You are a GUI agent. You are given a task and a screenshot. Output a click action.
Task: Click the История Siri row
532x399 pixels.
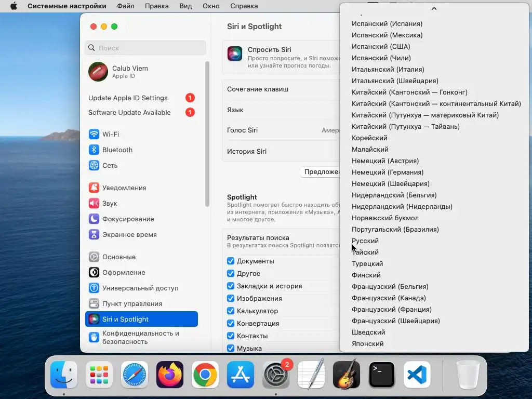tap(281, 151)
